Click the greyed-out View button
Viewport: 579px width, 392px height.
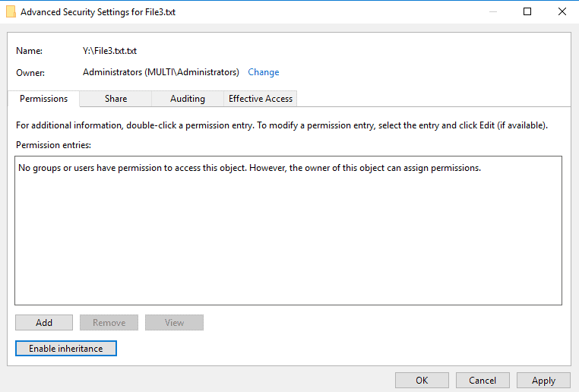pyautogui.click(x=174, y=323)
